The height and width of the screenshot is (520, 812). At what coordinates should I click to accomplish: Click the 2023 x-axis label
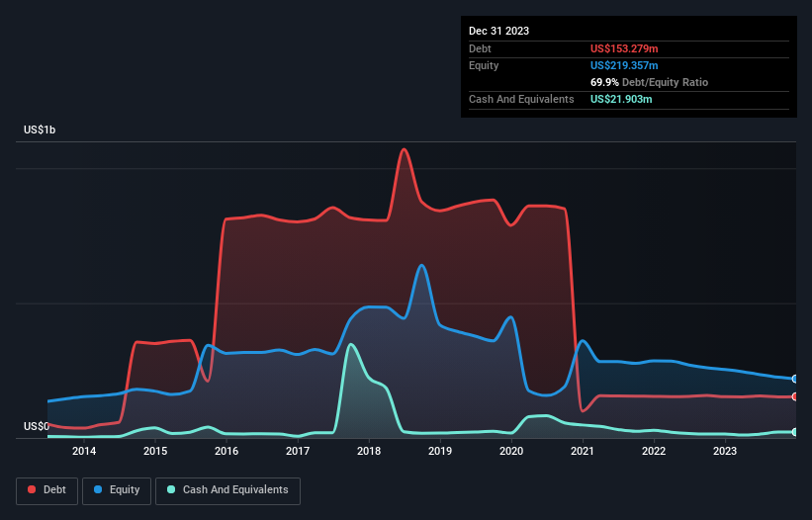point(725,451)
